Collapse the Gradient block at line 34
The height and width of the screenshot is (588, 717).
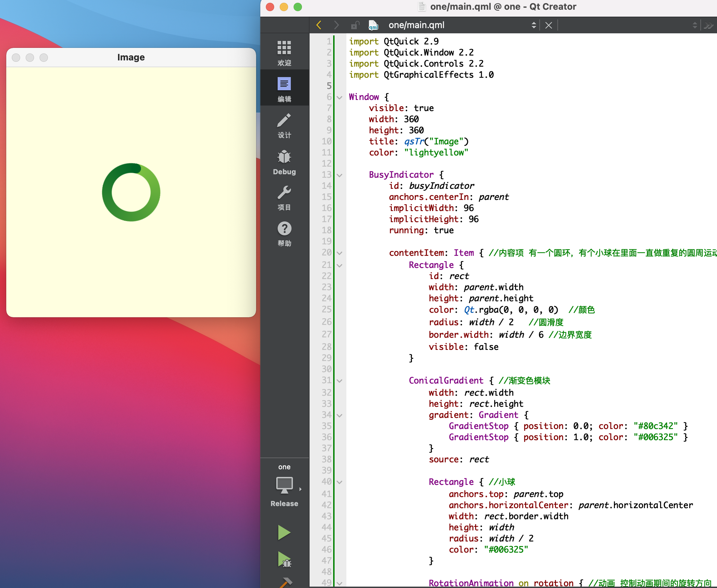pyautogui.click(x=340, y=415)
